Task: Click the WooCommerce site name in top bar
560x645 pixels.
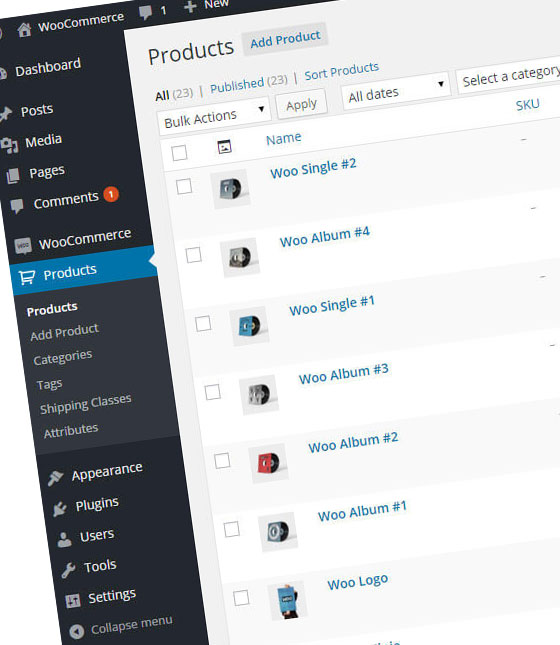Action: pyautogui.click(x=81, y=22)
